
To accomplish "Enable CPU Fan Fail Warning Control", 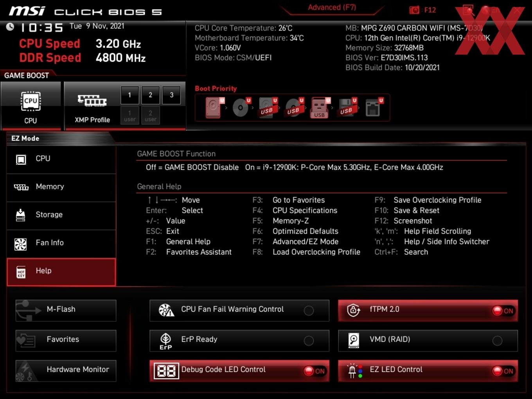I will (309, 311).
